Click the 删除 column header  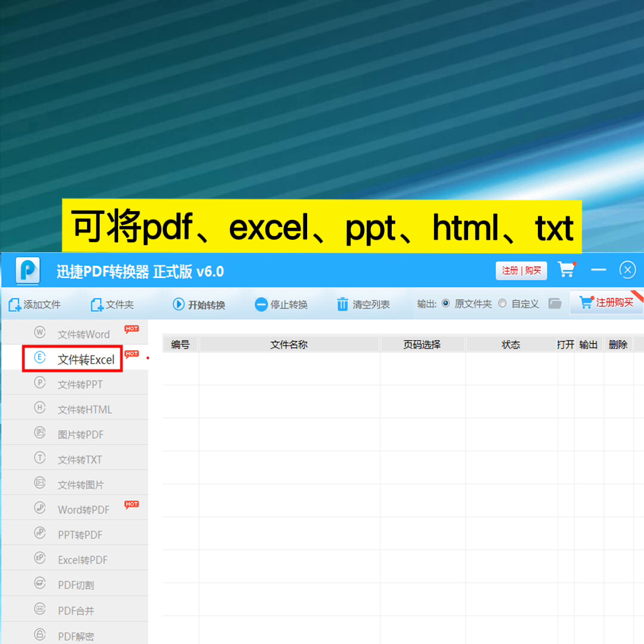[618, 344]
